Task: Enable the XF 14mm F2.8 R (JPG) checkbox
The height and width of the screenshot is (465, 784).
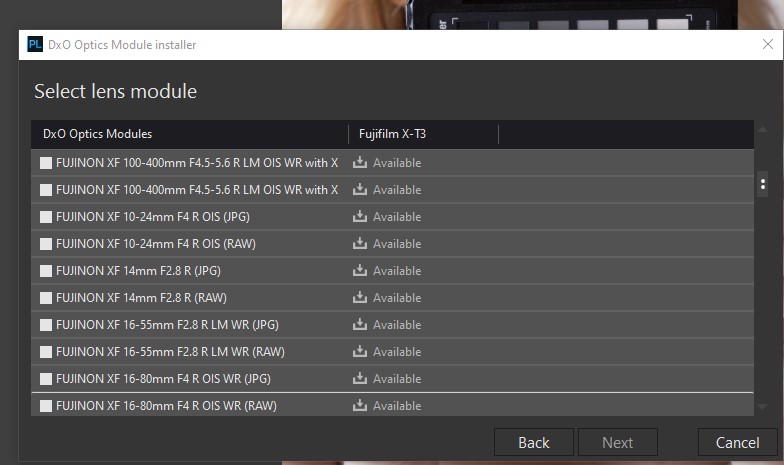Action: click(x=46, y=271)
